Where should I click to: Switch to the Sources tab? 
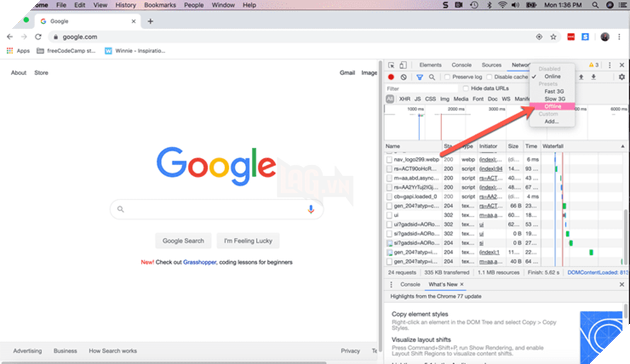coord(491,65)
